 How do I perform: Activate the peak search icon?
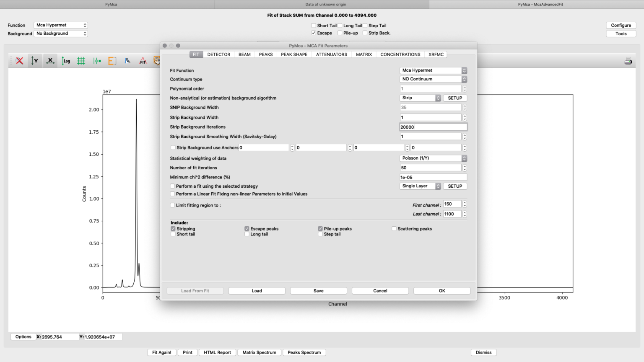coord(128,61)
